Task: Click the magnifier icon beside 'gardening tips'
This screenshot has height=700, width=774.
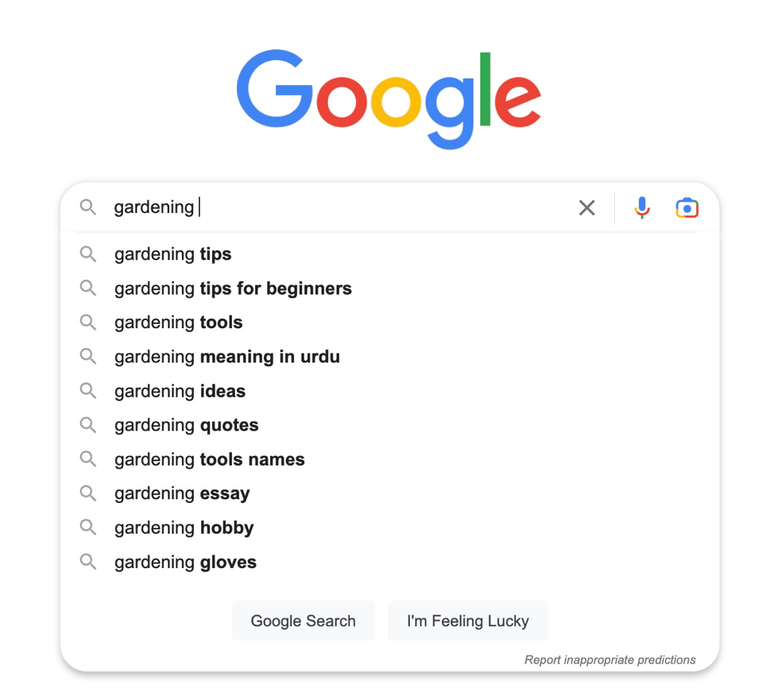Action: coord(88,253)
